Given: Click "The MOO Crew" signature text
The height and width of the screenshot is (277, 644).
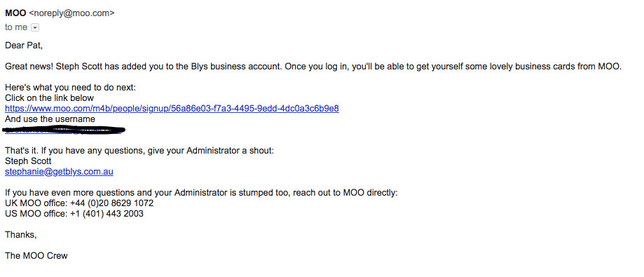Looking at the screenshot, I should tap(36, 256).
